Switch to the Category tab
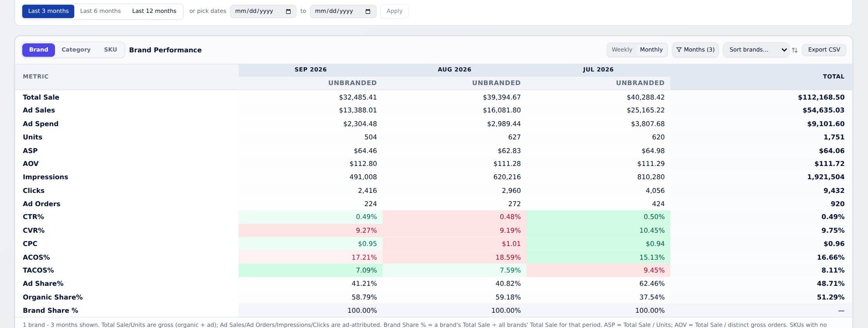Viewport: 868px width, 328px height. click(76, 50)
